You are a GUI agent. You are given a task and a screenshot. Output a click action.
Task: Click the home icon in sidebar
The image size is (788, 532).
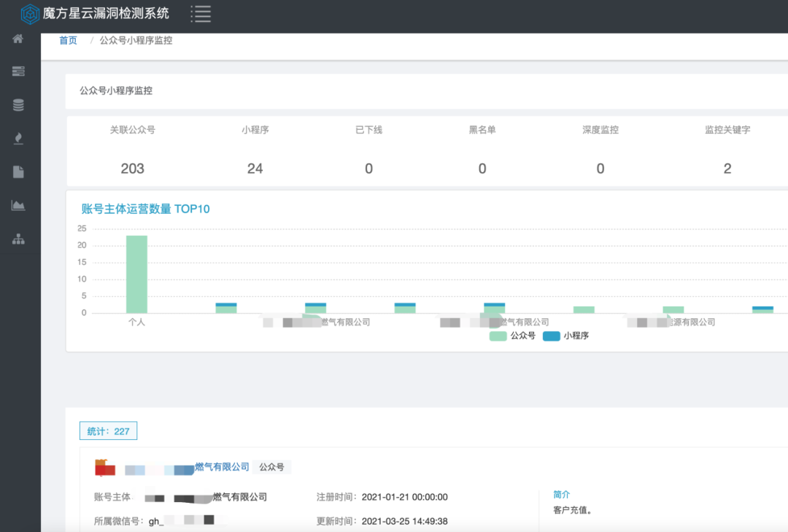pos(18,39)
